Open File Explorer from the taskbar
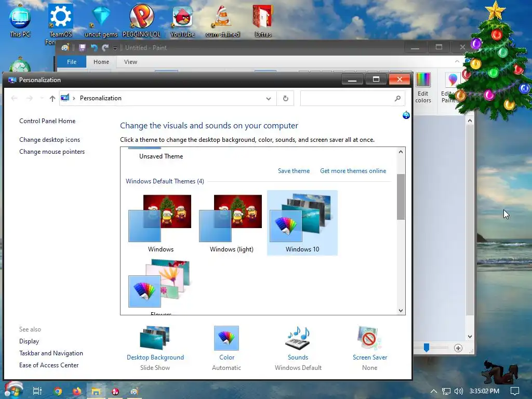 [x=96, y=391]
